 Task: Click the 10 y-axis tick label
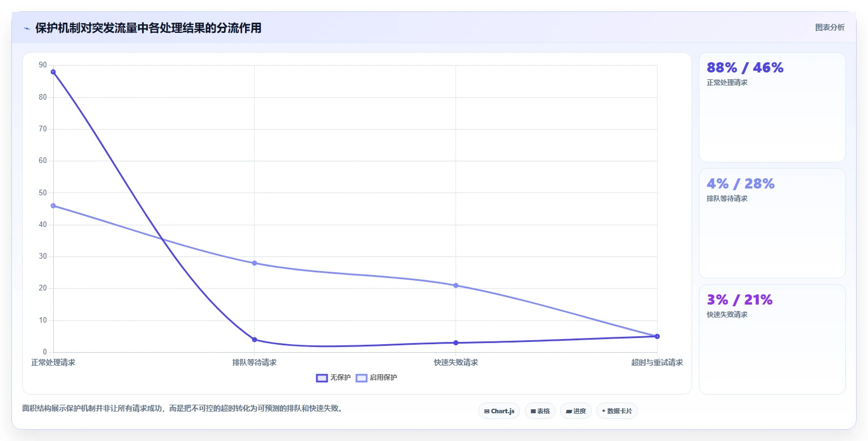point(43,320)
